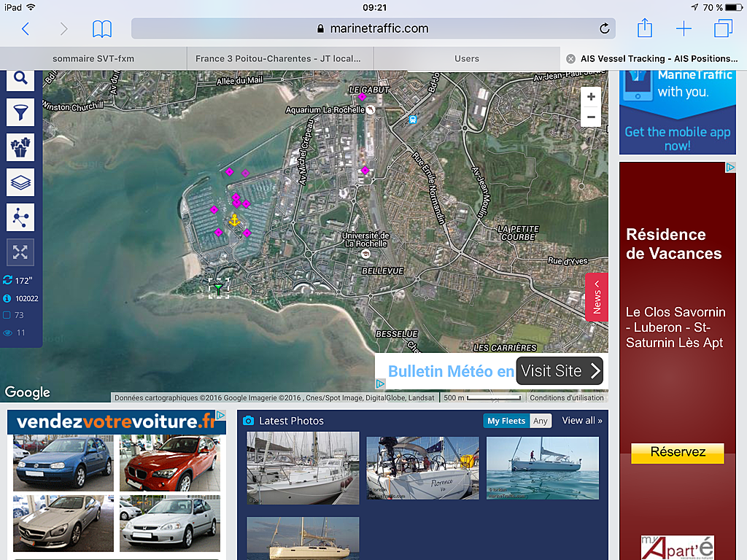Click the Google logo on map

click(27, 392)
